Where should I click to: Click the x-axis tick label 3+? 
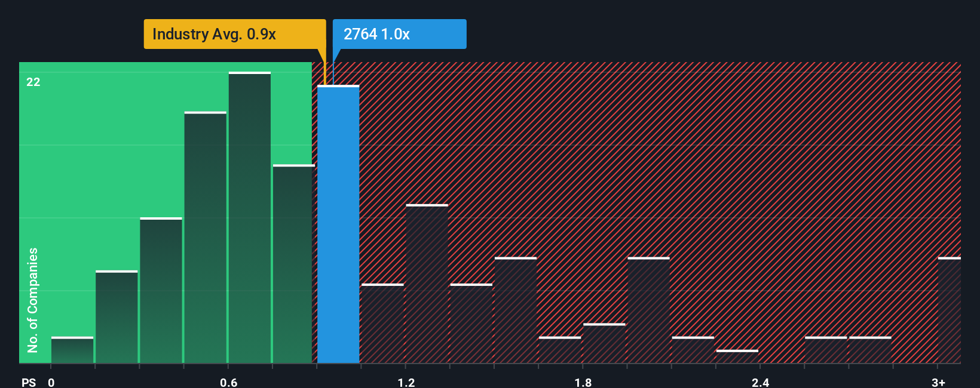click(x=938, y=382)
